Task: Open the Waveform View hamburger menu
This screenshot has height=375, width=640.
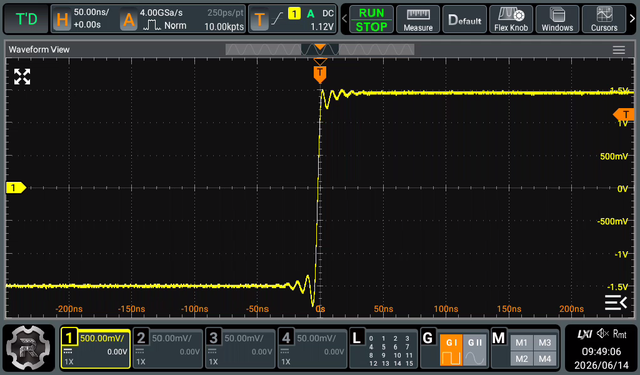Action: [619, 50]
